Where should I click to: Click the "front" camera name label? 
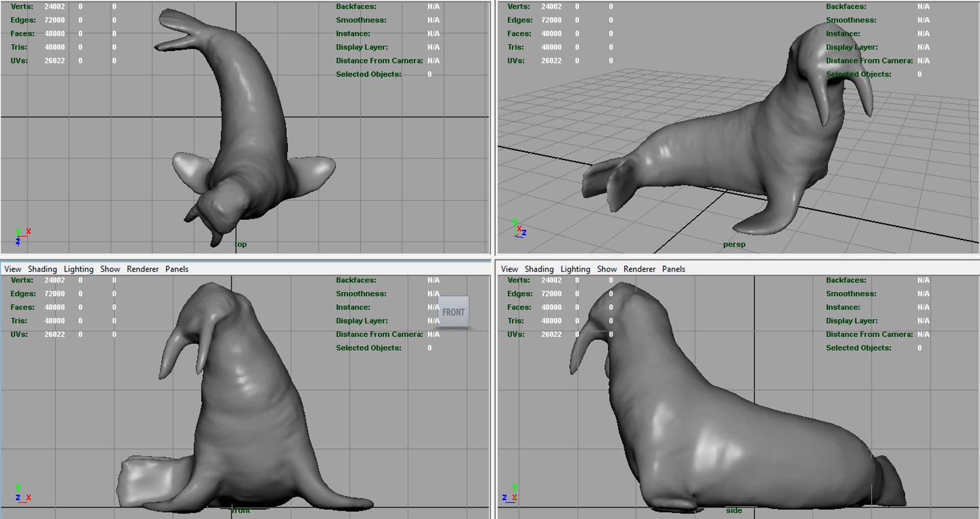pos(241,510)
